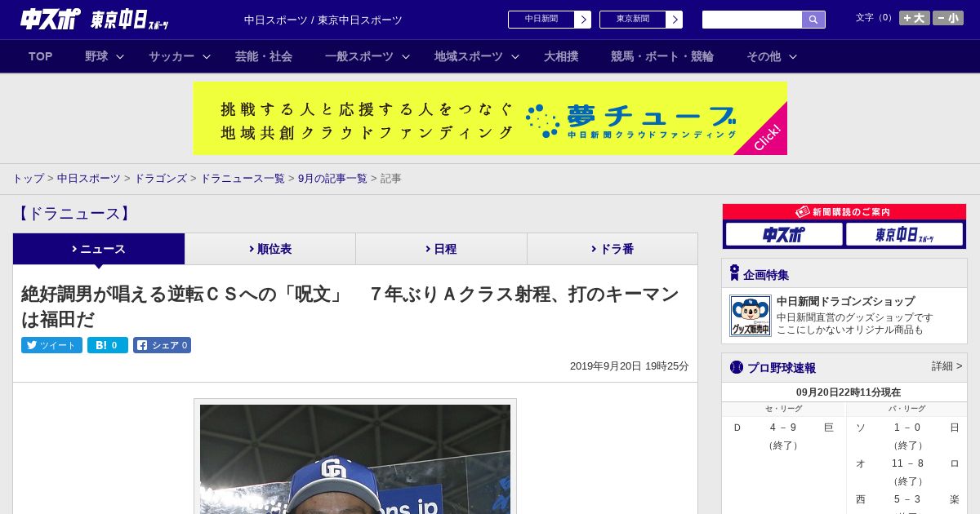
Task: Click 詳細 > in プロ野球速報 panel
Action: click(x=947, y=366)
